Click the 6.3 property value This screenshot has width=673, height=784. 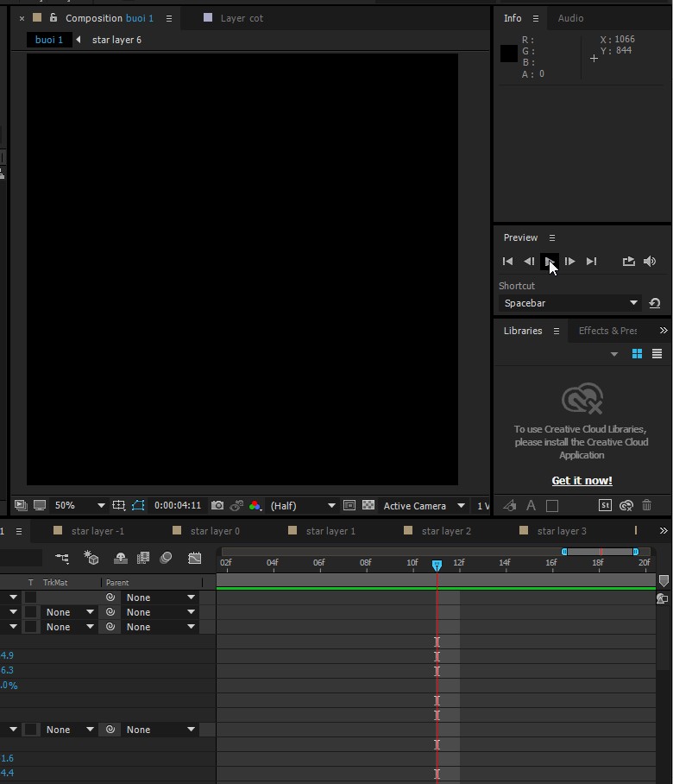[x=7, y=670]
